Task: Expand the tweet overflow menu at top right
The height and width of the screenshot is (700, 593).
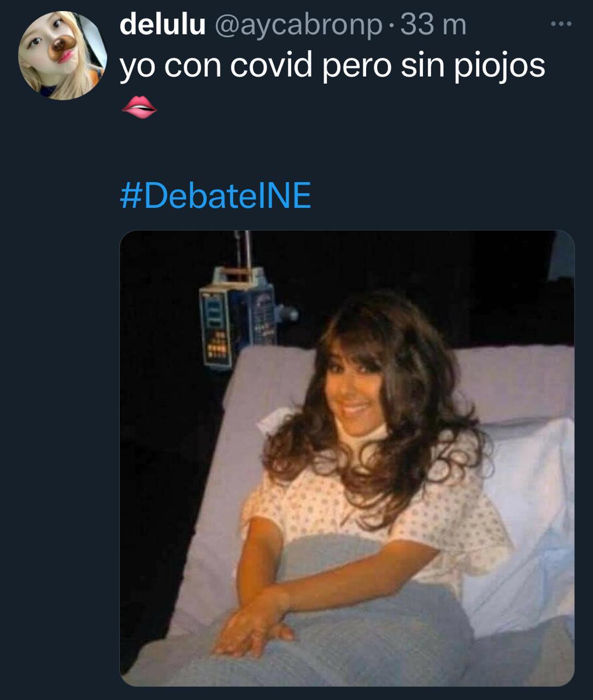Action: click(561, 24)
